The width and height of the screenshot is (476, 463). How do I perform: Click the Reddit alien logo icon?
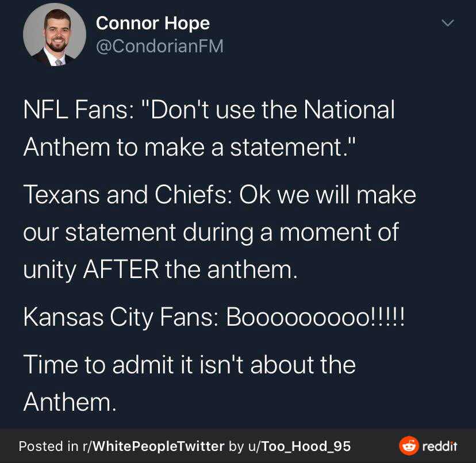[x=409, y=446]
